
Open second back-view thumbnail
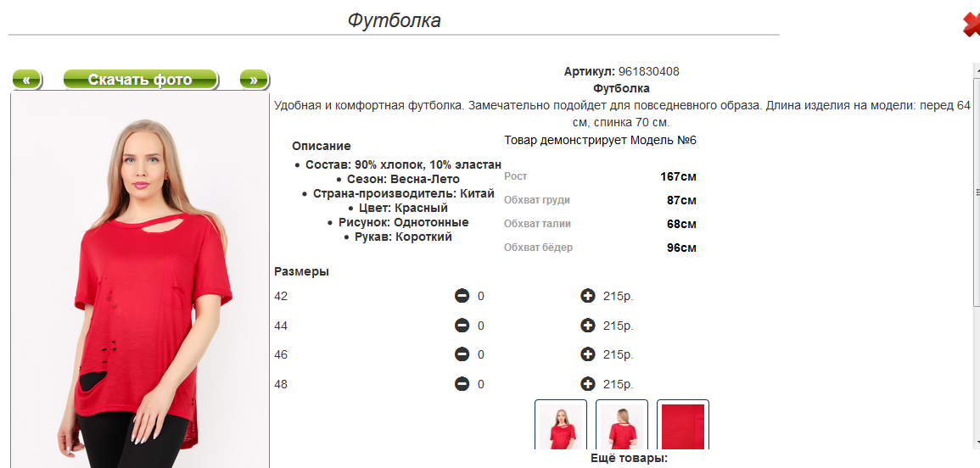(x=622, y=425)
